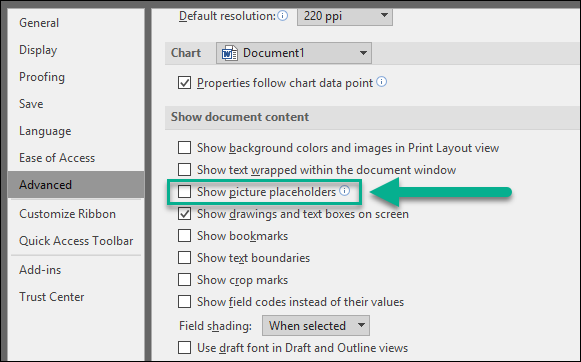Select Trust Center in sidebar
The height and width of the screenshot is (362, 581).
(x=52, y=297)
